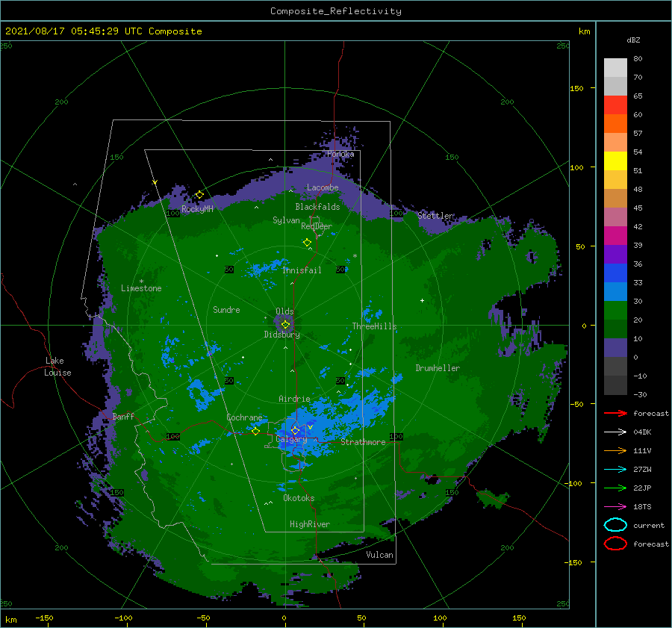Select the green 22JP arrow icon

click(x=615, y=488)
